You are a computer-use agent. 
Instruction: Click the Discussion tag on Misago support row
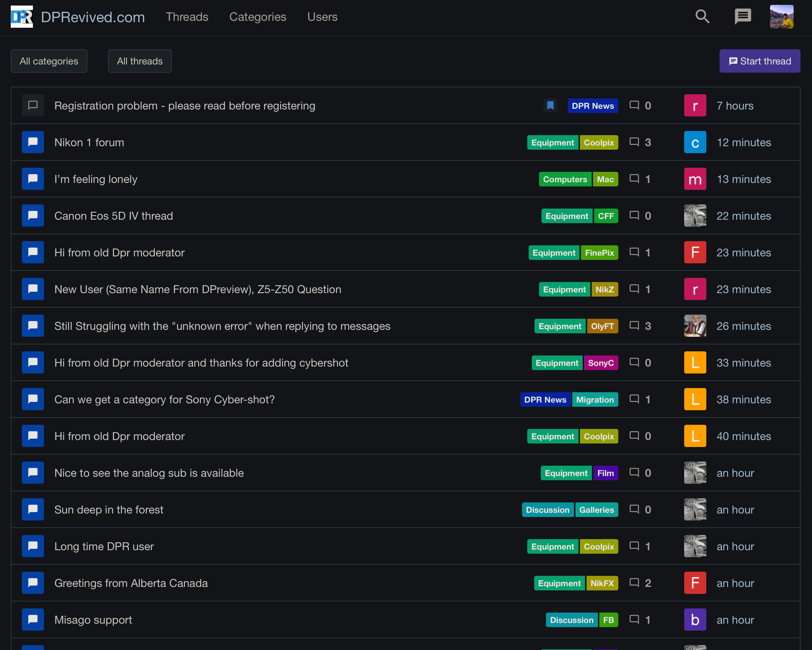pos(571,620)
